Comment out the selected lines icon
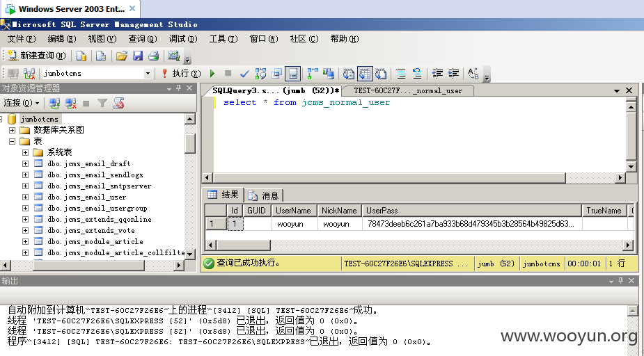644x356 pixels. pyautogui.click(x=400, y=74)
